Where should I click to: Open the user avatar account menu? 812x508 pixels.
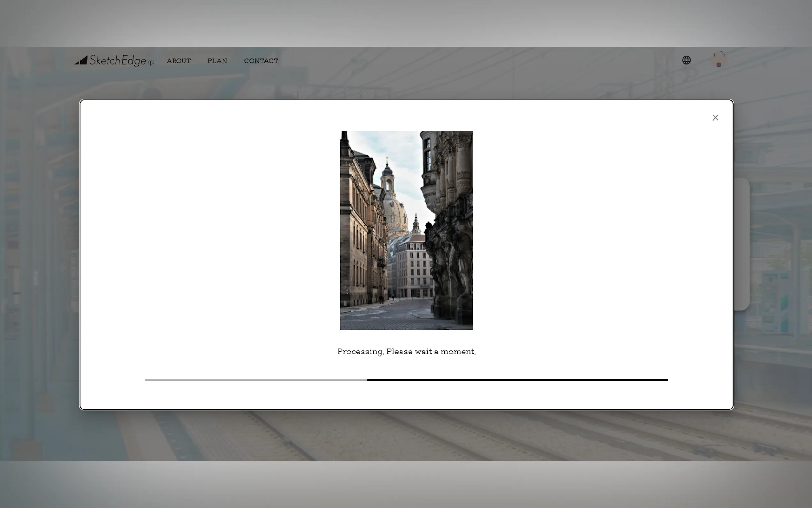click(719, 60)
